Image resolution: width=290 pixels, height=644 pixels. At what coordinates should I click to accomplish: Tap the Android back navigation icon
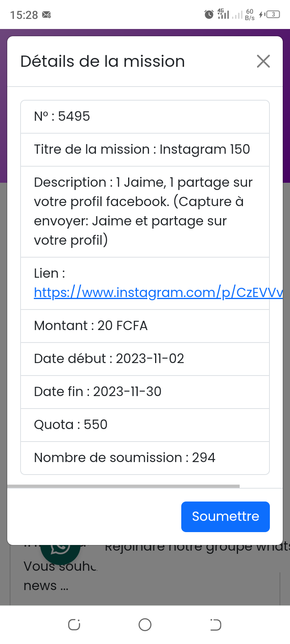pos(215,625)
